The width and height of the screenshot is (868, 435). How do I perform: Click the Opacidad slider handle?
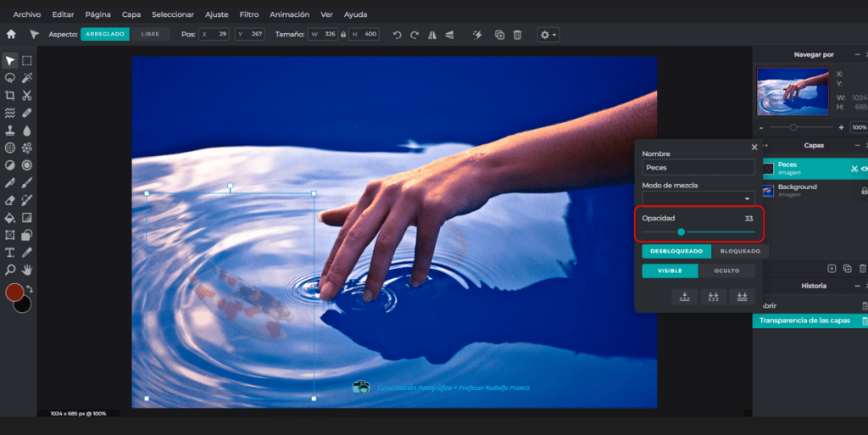(x=681, y=231)
